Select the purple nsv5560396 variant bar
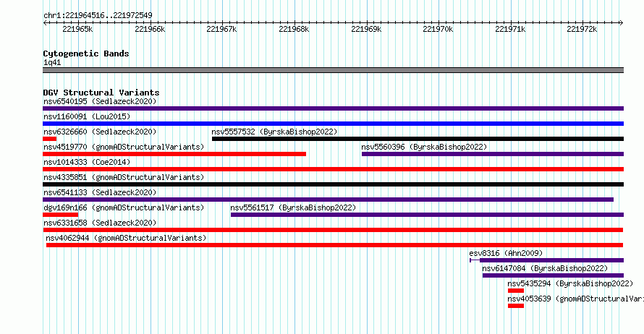The height and width of the screenshot is (334, 644). coord(493,154)
